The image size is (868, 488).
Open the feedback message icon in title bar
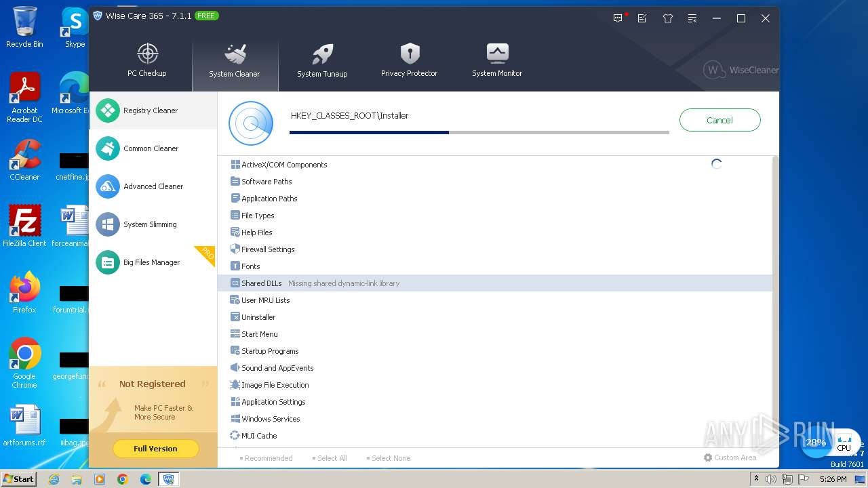point(618,18)
